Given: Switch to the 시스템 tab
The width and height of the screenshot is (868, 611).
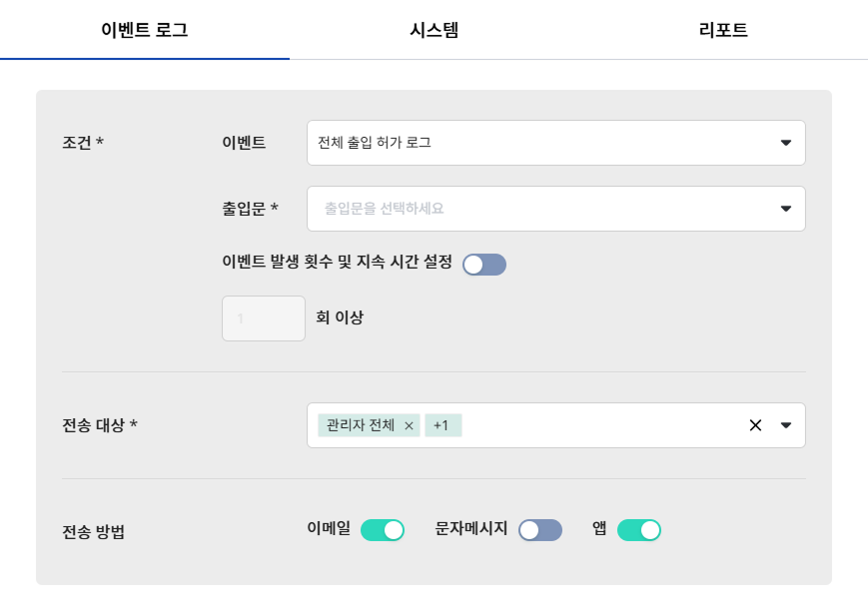Looking at the screenshot, I should pyautogui.click(x=434, y=30).
